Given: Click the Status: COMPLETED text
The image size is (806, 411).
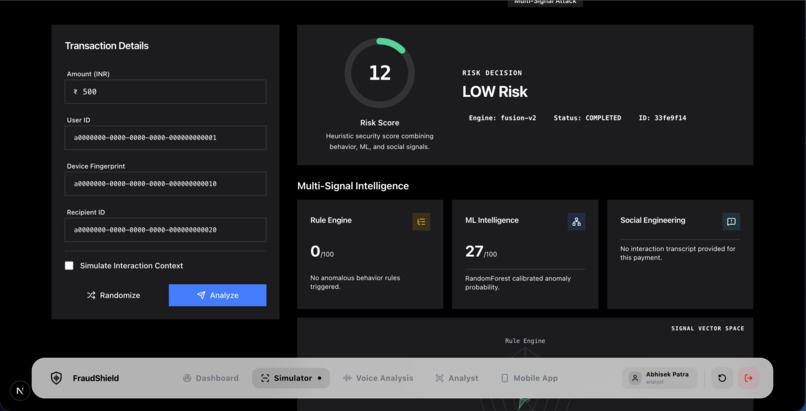Looking at the screenshot, I should (587, 118).
